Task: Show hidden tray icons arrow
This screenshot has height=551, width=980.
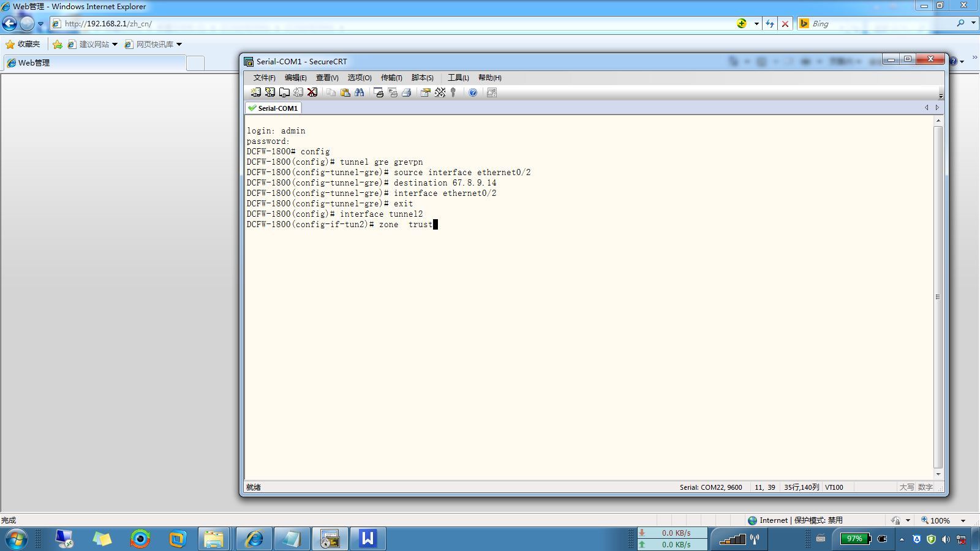Action: [x=902, y=539]
